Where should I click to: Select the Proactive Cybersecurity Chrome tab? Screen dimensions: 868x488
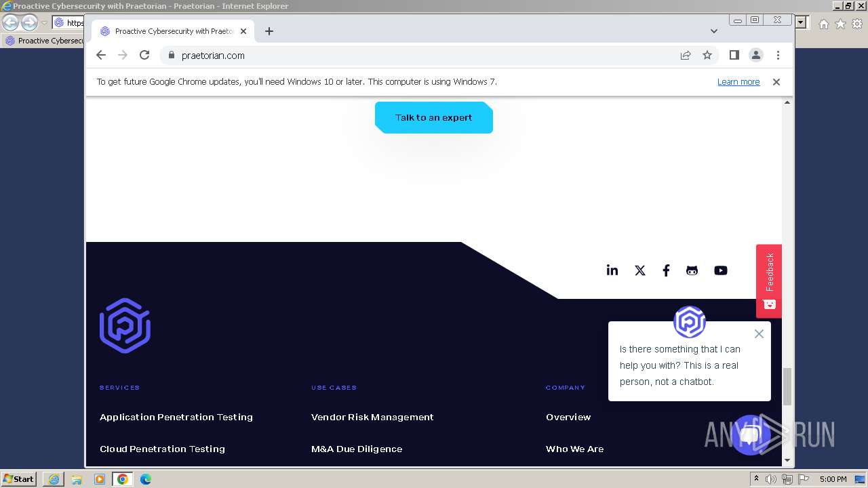tap(173, 31)
